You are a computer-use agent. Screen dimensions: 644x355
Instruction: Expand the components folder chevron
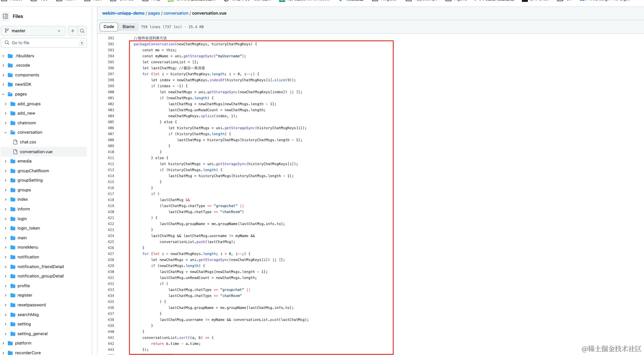coord(3,75)
